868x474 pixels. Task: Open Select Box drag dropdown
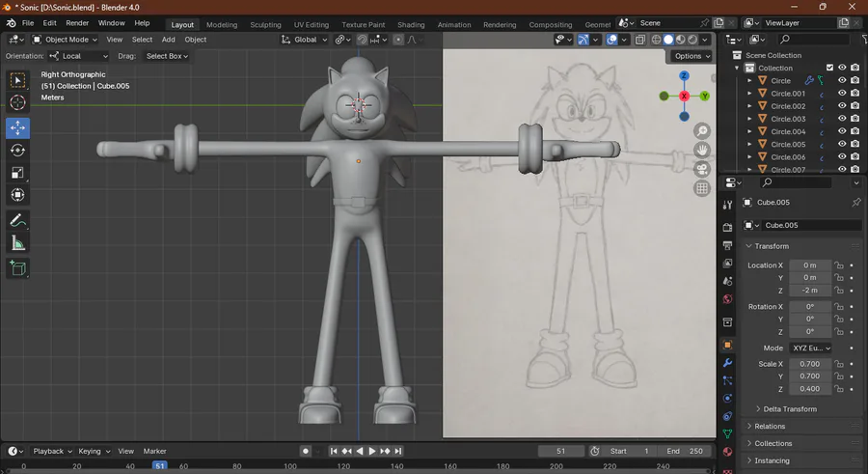tap(167, 56)
